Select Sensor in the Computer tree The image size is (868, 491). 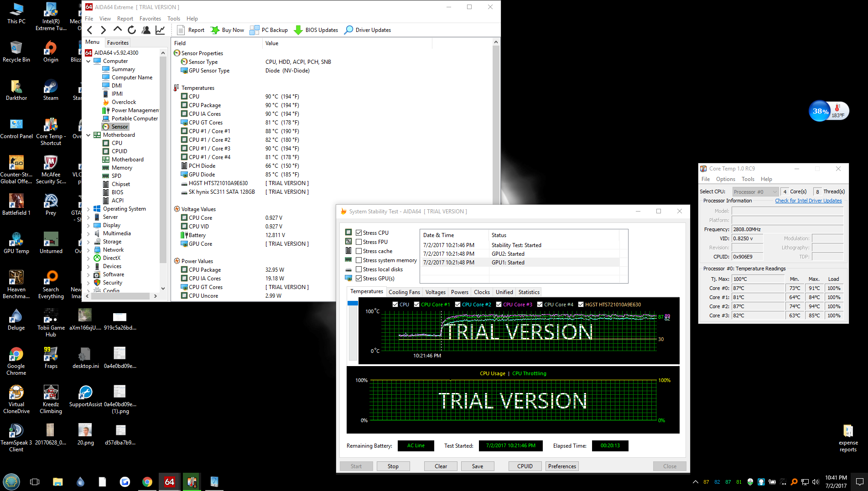(x=115, y=127)
